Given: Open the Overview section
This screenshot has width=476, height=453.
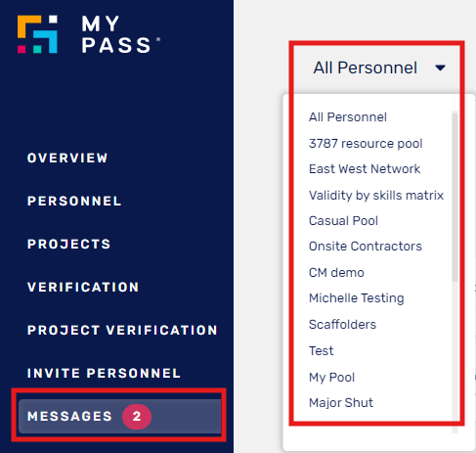Looking at the screenshot, I should (67, 159).
